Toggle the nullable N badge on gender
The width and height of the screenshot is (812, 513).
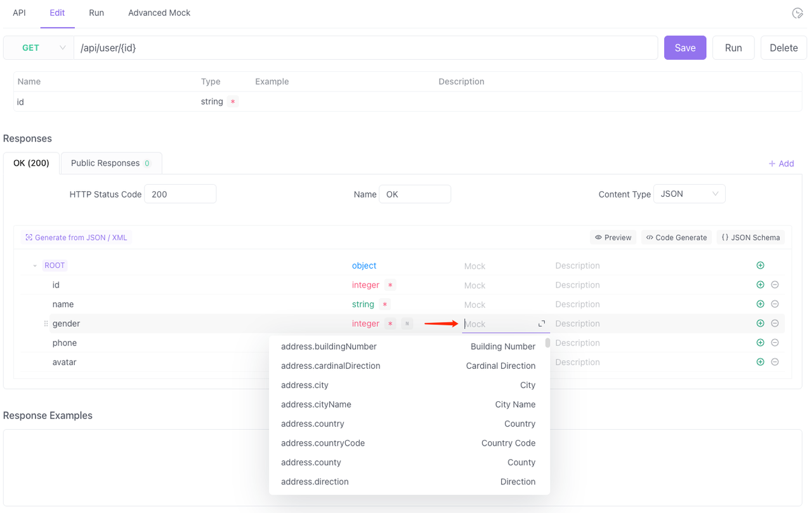(x=407, y=324)
